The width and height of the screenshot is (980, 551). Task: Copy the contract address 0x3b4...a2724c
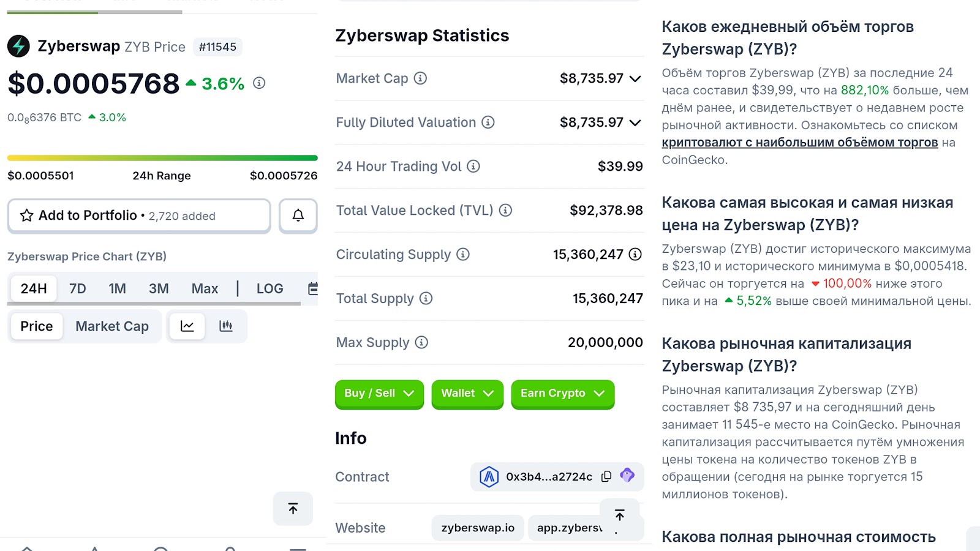pos(606,476)
